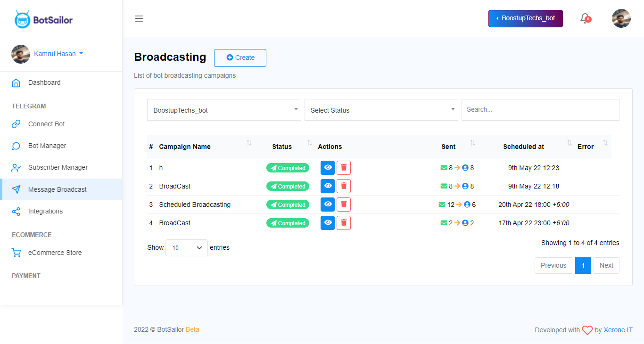The width and height of the screenshot is (644, 344).
Task: Delete Scheduled Broadcasting with trash icon
Action: click(x=344, y=205)
